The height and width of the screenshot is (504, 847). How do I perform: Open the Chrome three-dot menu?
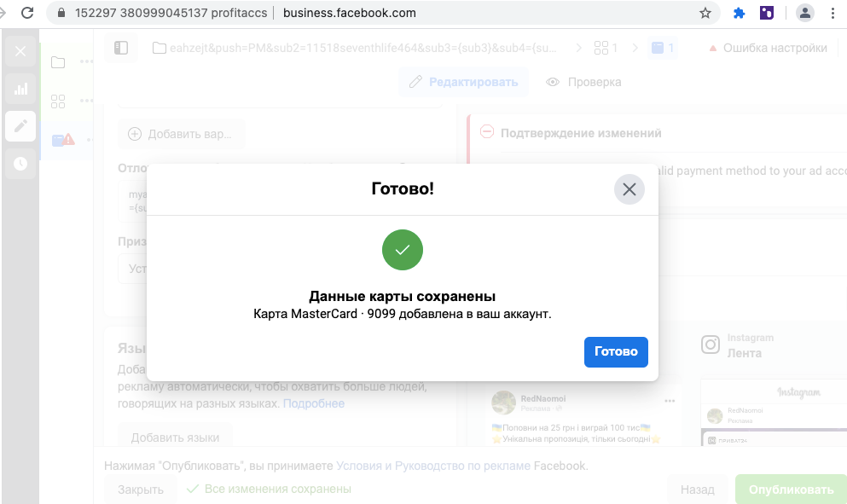(833, 13)
